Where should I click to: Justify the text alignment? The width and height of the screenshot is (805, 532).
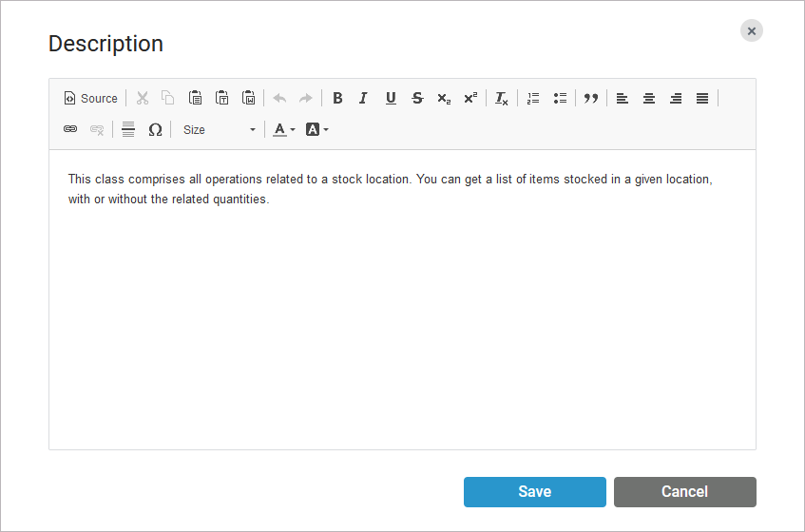tap(702, 98)
